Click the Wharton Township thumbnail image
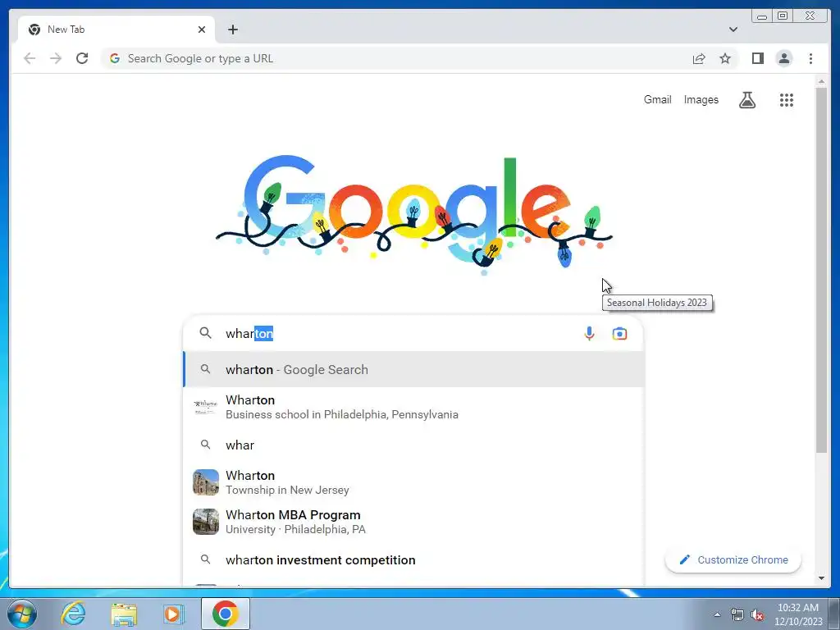 pyautogui.click(x=206, y=482)
